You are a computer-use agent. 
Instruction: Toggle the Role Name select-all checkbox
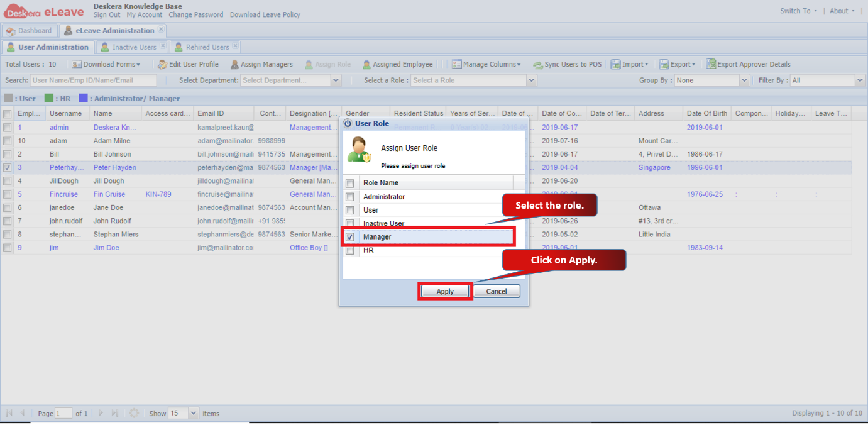(350, 183)
